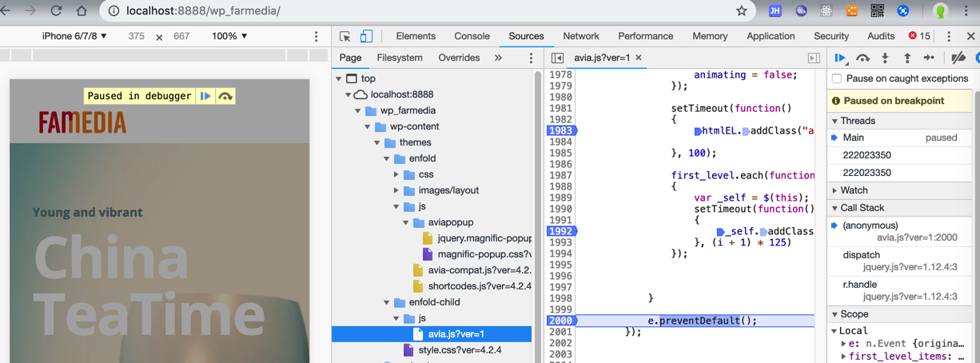Open the Performance tab

pos(645,36)
